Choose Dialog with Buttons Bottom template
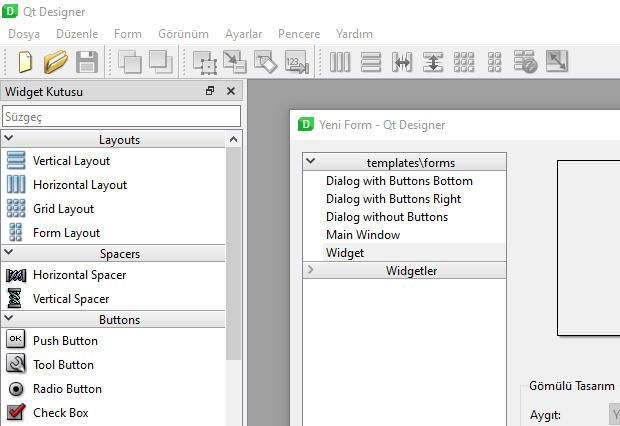The image size is (620, 426). click(x=399, y=181)
